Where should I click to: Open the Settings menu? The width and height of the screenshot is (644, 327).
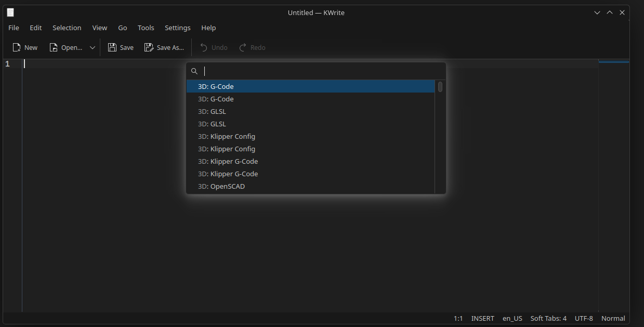[x=177, y=28]
